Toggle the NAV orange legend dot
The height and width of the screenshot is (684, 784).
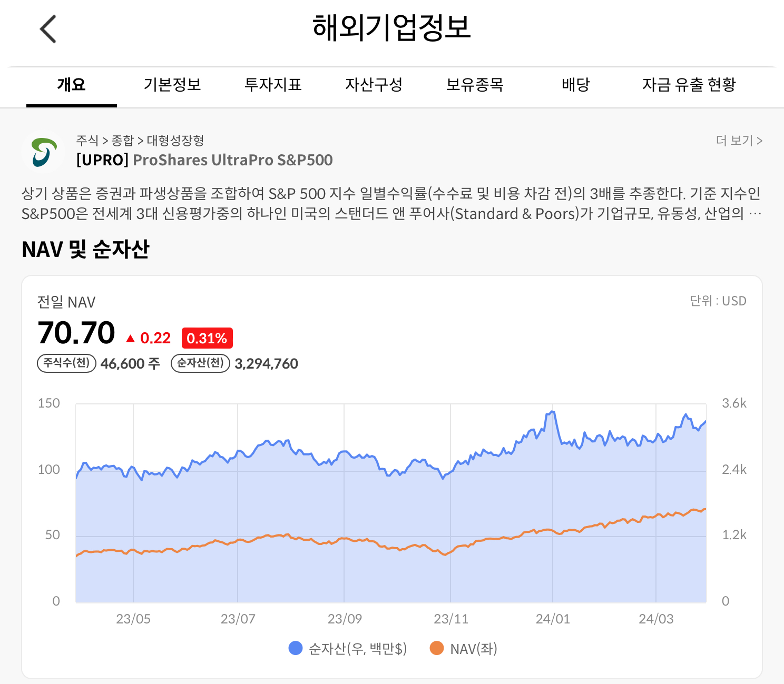[437, 648]
